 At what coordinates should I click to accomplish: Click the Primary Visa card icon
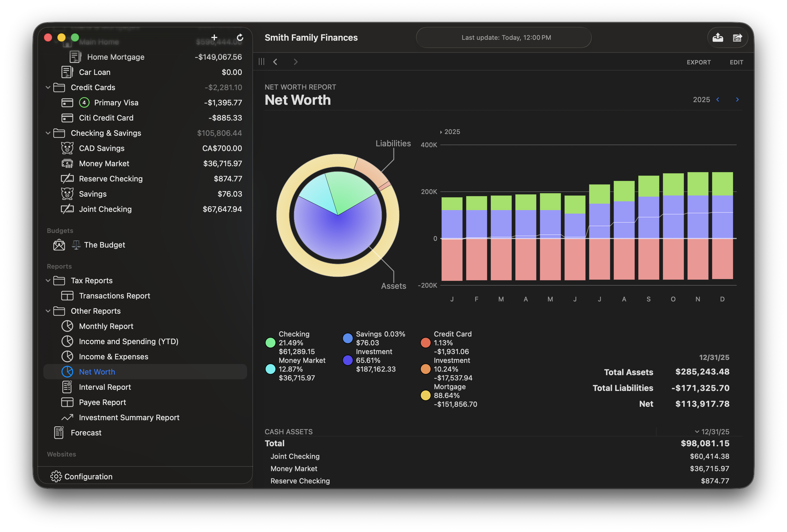(x=67, y=102)
